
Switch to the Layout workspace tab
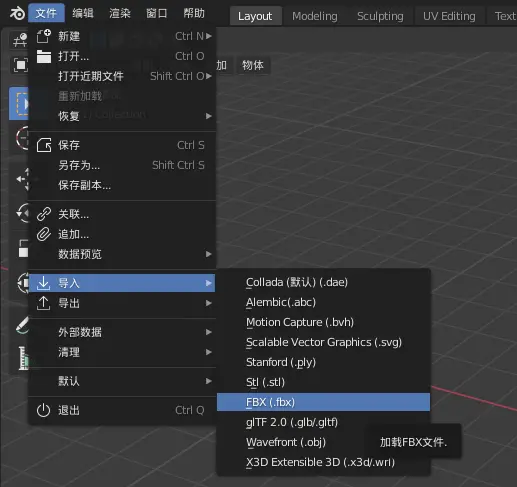coord(255,16)
